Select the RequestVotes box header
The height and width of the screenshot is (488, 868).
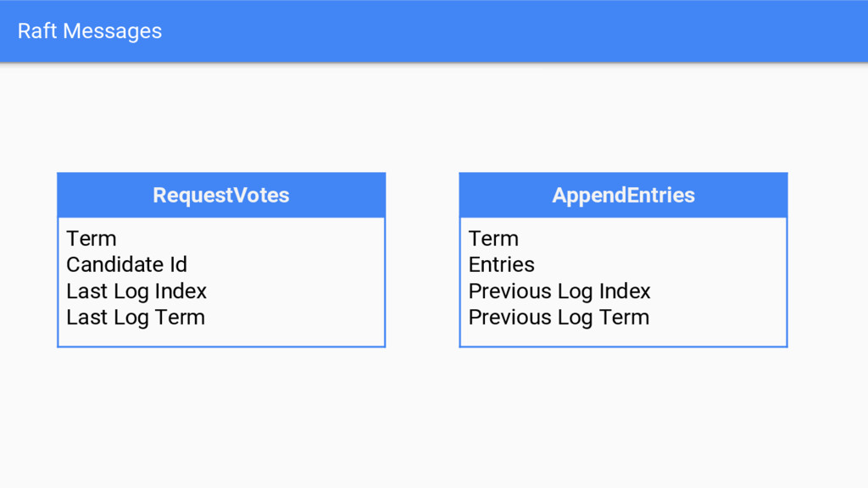(221, 195)
